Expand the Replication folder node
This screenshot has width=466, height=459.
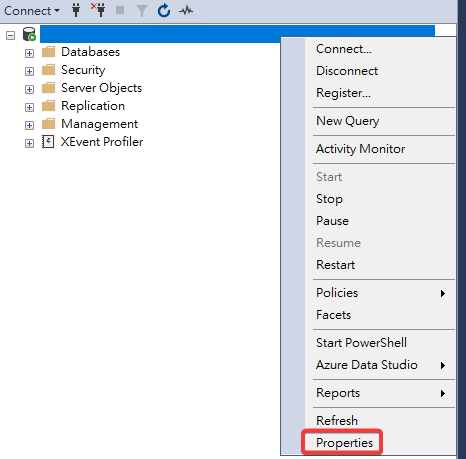[x=29, y=107]
